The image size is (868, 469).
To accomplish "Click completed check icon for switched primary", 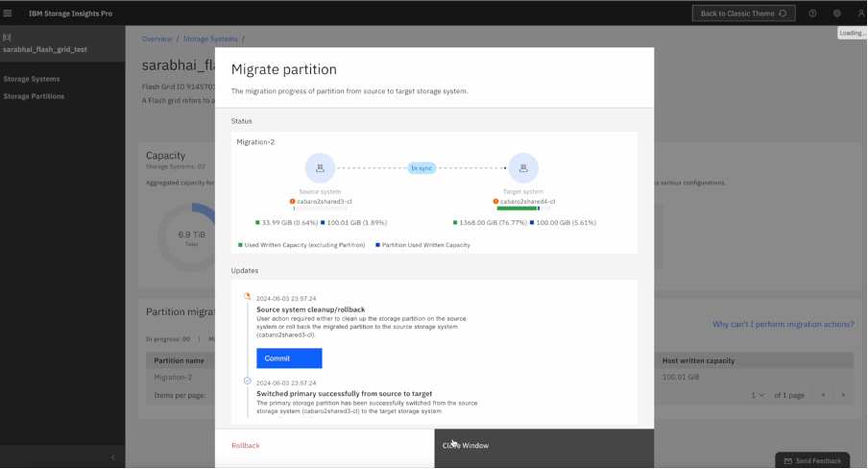I will [248, 381].
